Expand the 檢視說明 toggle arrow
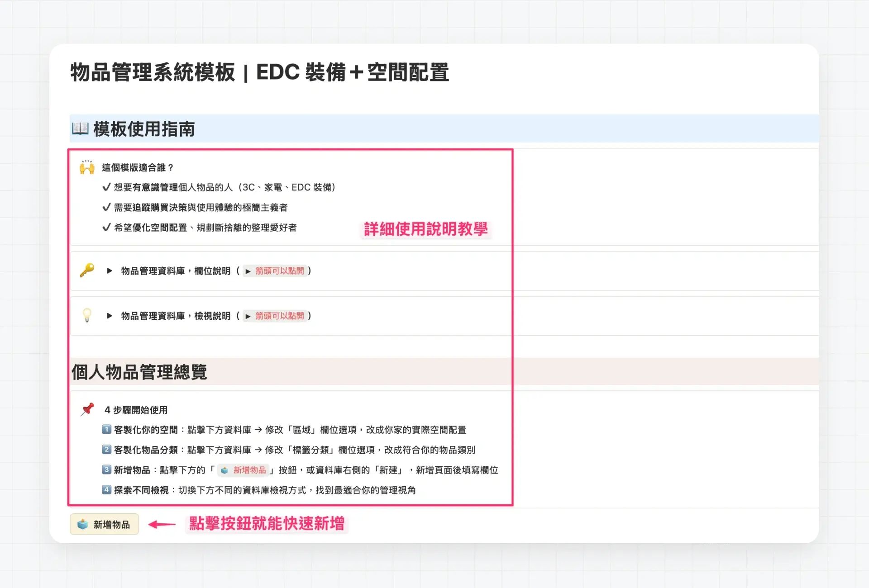 pyautogui.click(x=110, y=316)
